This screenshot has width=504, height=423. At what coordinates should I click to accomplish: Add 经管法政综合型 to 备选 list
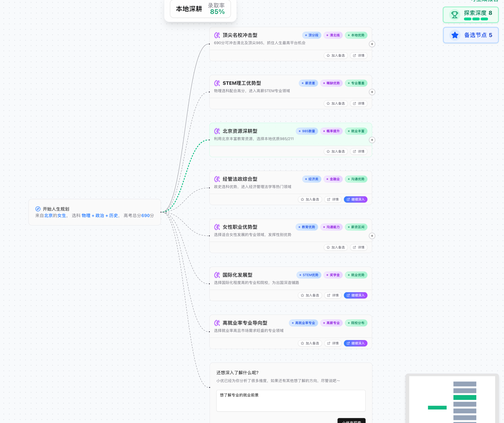[310, 199]
